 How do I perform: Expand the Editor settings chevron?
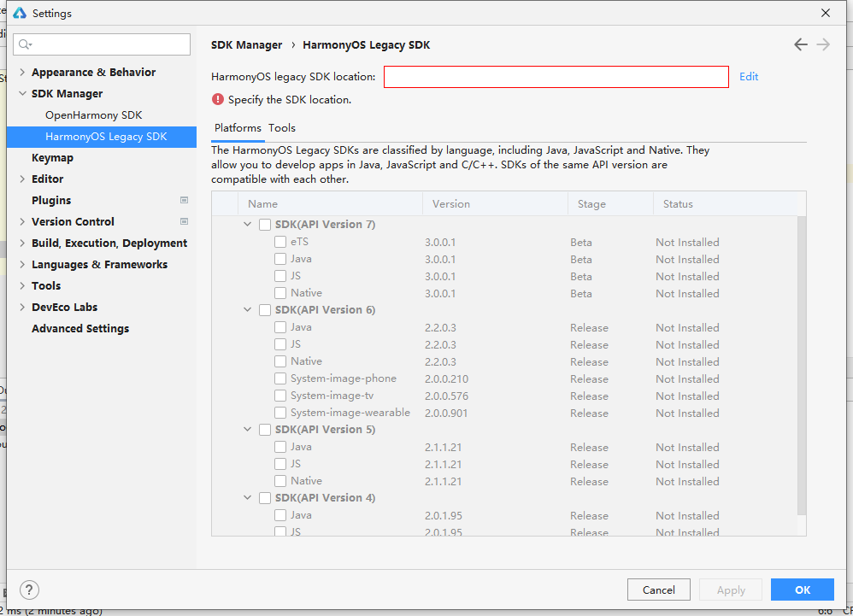pos(22,179)
